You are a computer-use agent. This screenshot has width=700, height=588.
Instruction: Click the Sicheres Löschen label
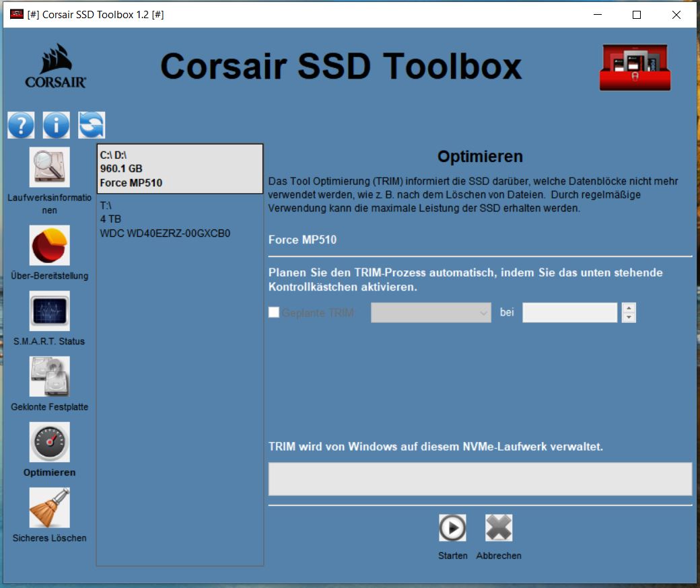(50, 538)
